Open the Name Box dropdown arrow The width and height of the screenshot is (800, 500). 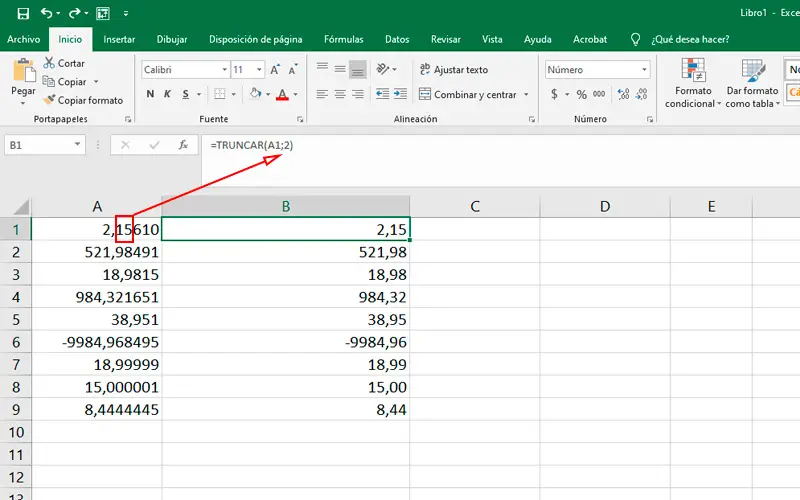click(x=78, y=145)
